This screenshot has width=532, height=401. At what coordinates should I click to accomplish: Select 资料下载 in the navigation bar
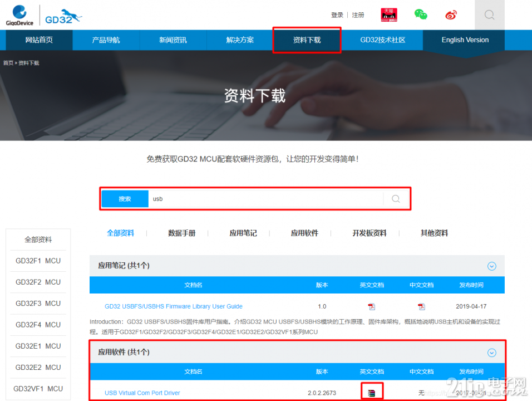click(307, 40)
